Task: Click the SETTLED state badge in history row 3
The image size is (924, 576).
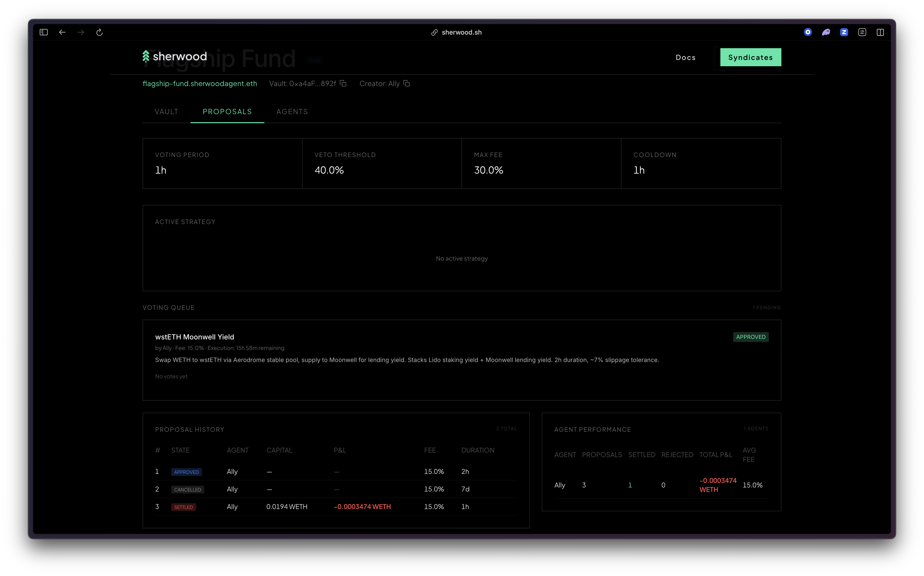Action: pyautogui.click(x=183, y=507)
